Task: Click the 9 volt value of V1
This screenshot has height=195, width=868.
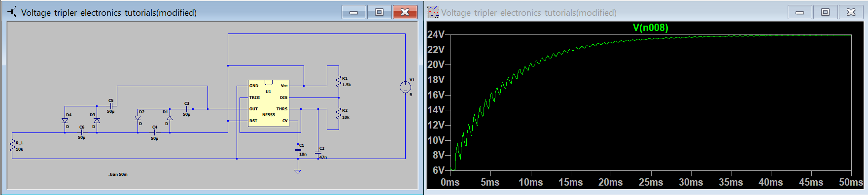Action: (x=411, y=95)
